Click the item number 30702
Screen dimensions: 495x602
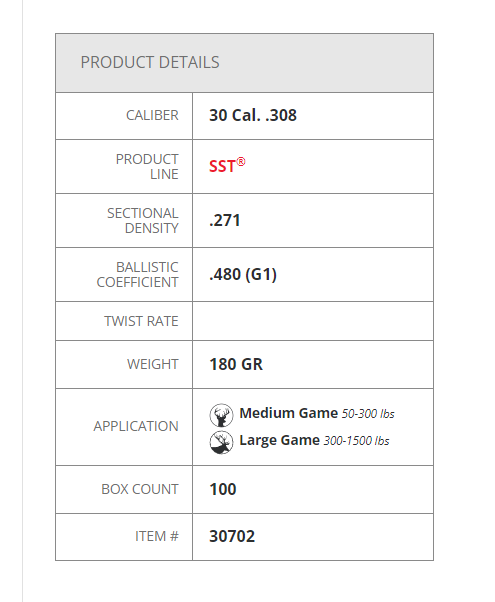click(x=232, y=536)
